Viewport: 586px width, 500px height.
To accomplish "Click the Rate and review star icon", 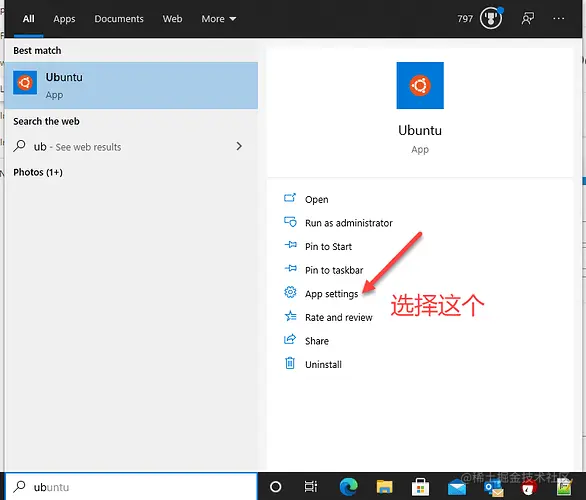I will (x=290, y=316).
